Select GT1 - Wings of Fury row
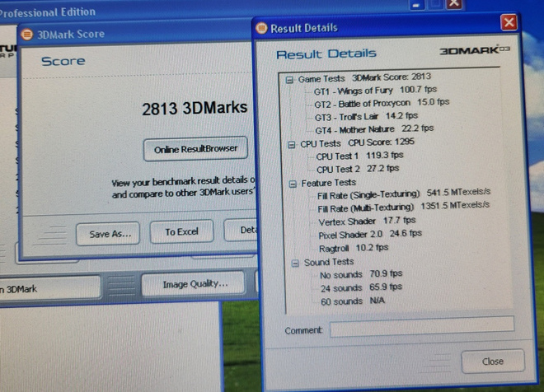Screen dimensions: 544x392 (375, 91)
